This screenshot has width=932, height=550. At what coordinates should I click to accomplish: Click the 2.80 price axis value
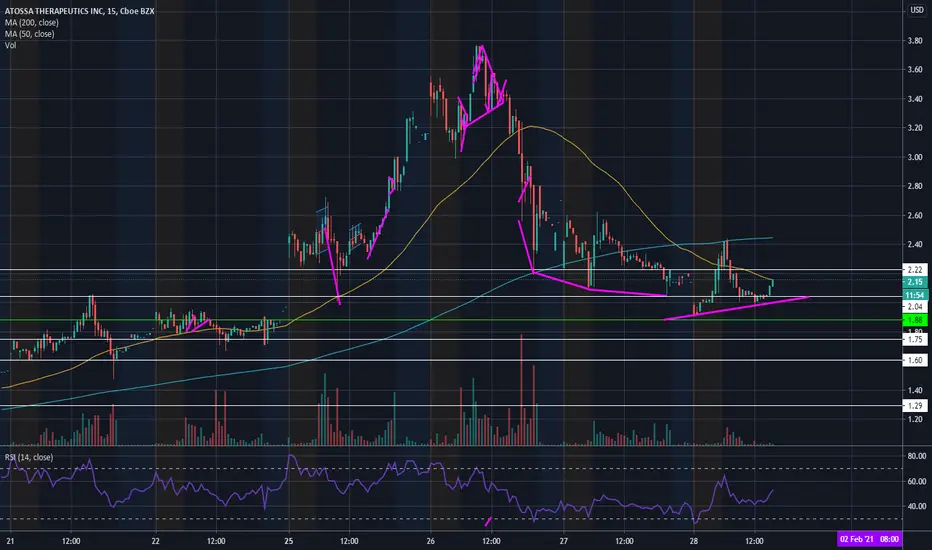(915, 186)
